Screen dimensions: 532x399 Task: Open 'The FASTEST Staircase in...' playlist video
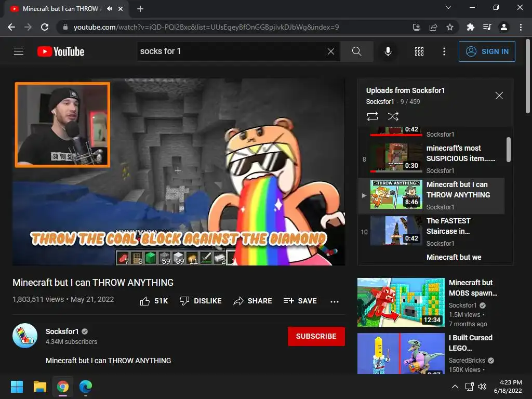[x=431, y=232]
